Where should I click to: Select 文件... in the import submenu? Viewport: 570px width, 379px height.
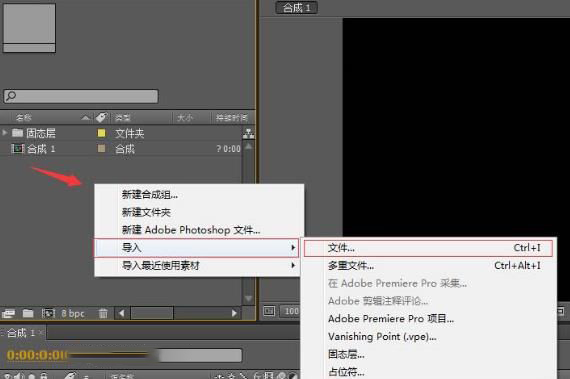[x=428, y=248]
